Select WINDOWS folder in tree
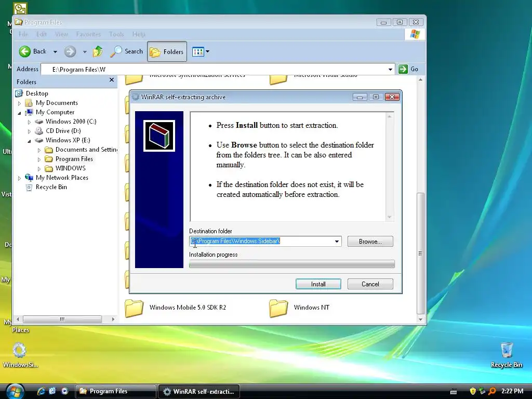Image resolution: width=532 pixels, height=399 pixels. tap(70, 168)
